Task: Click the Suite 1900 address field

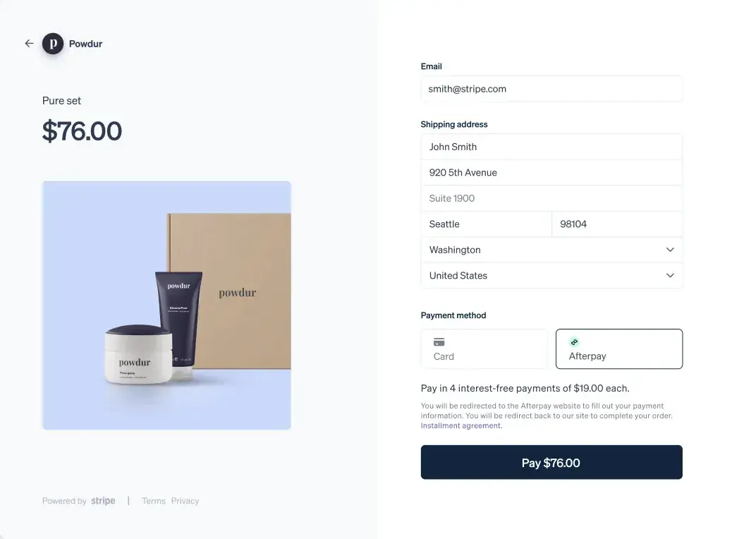Action: (x=551, y=198)
